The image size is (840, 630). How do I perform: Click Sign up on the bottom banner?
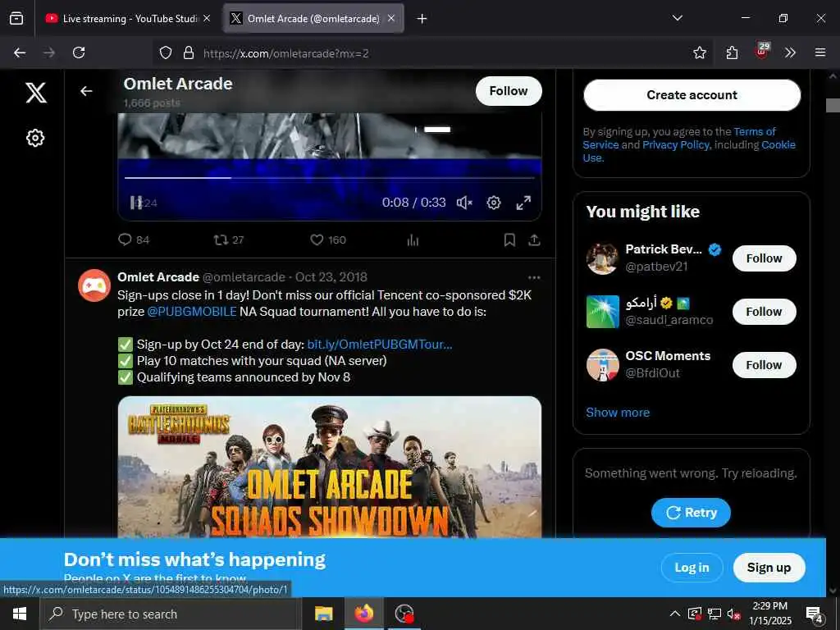point(769,568)
